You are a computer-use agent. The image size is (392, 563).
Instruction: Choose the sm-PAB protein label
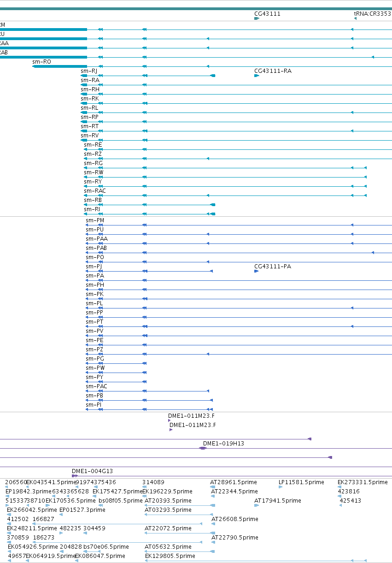click(x=96, y=248)
